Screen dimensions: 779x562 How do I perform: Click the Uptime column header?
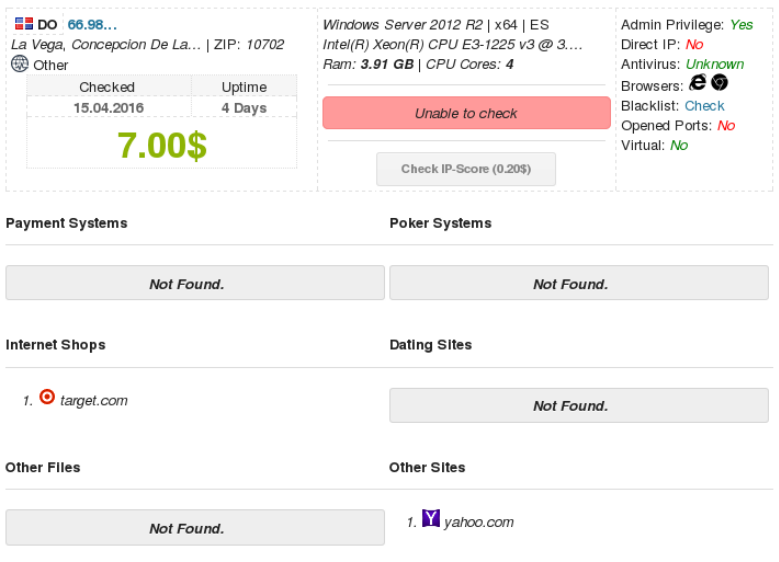point(244,87)
